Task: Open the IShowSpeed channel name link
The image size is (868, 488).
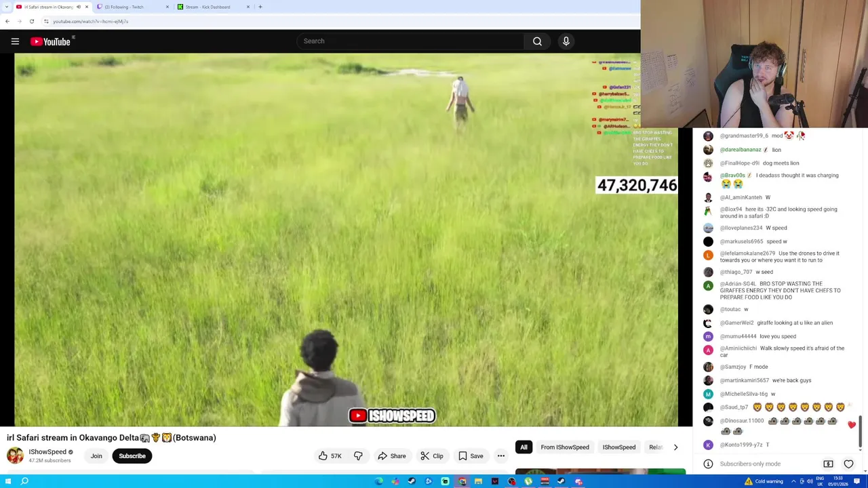Action: click(x=47, y=452)
